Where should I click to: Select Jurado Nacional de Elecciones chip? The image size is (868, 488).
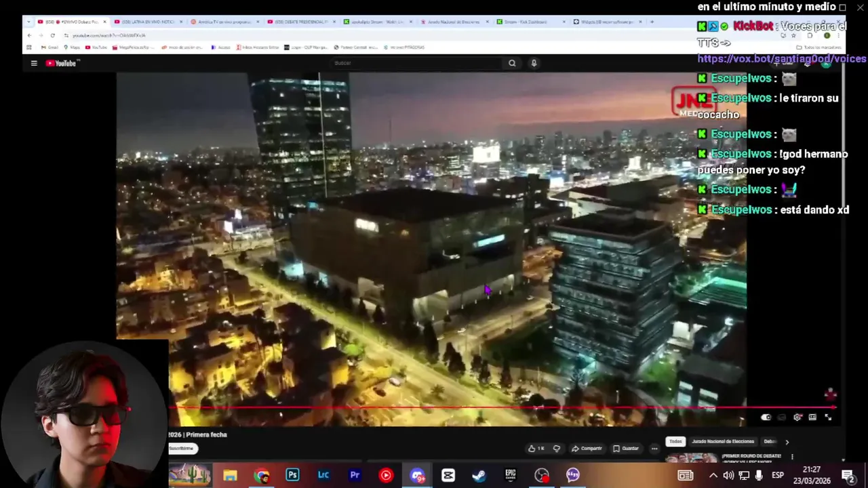tap(723, 441)
